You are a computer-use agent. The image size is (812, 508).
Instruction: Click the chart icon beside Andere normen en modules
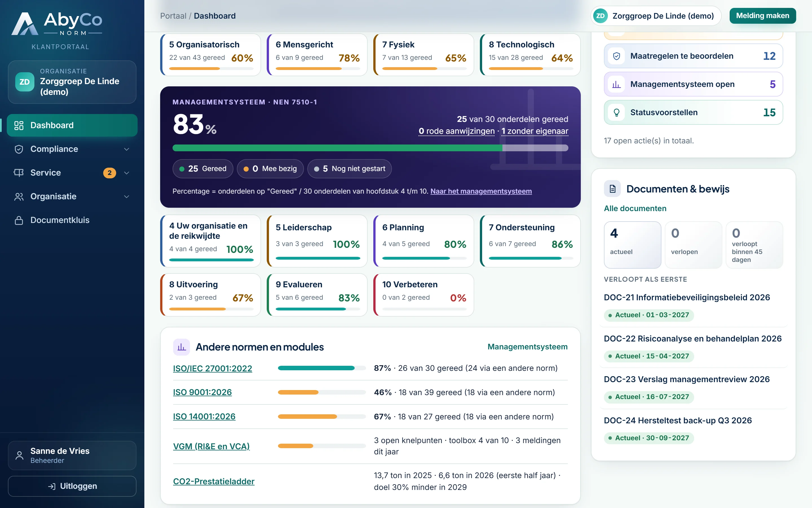(182, 347)
